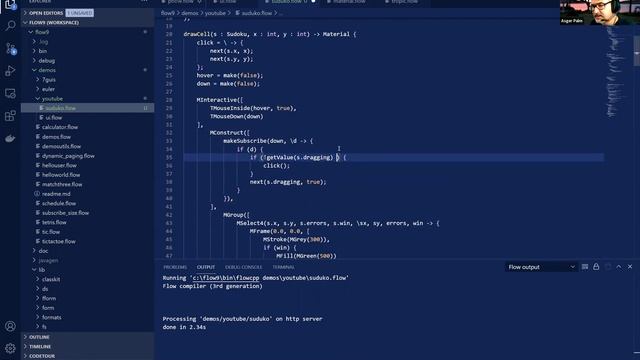
Task: Open the Run and Debug view
Action: point(10,71)
